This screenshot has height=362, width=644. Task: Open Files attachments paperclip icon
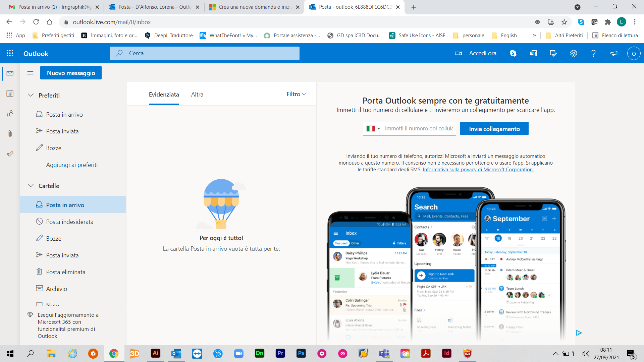point(10,134)
